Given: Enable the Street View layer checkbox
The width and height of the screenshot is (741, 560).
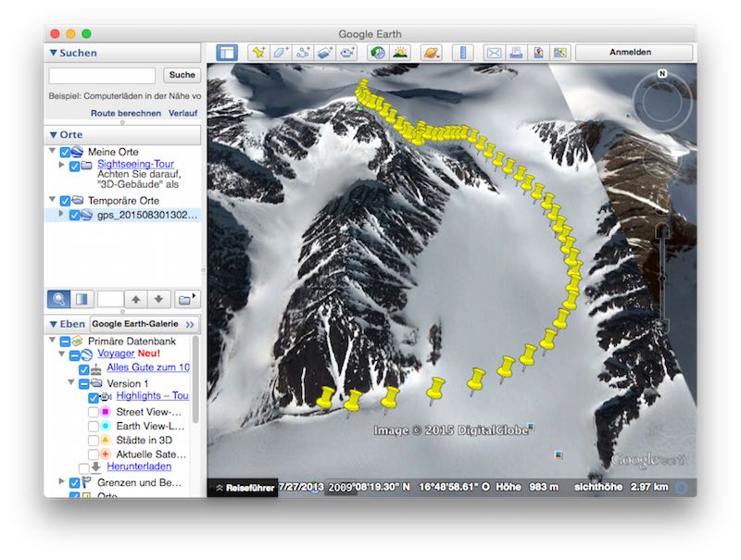Looking at the screenshot, I should 94,412.
